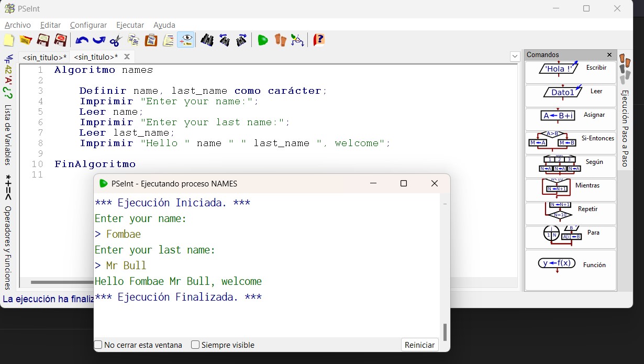The image size is (644, 364).
Task: Click the input line > Mr Bull
Action: point(120,266)
